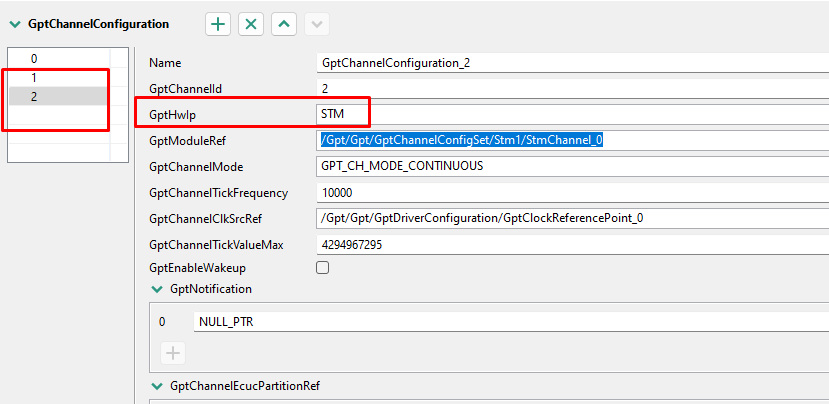Collapse the GptChannelEcucPartitionRef section
This screenshot has height=404, width=829.
click(157, 387)
